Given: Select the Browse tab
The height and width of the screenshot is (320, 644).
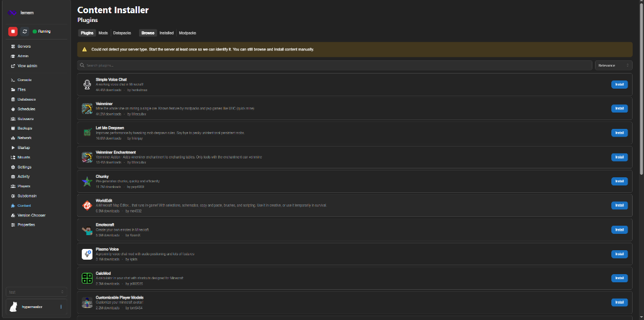Looking at the screenshot, I should tap(148, 33).
